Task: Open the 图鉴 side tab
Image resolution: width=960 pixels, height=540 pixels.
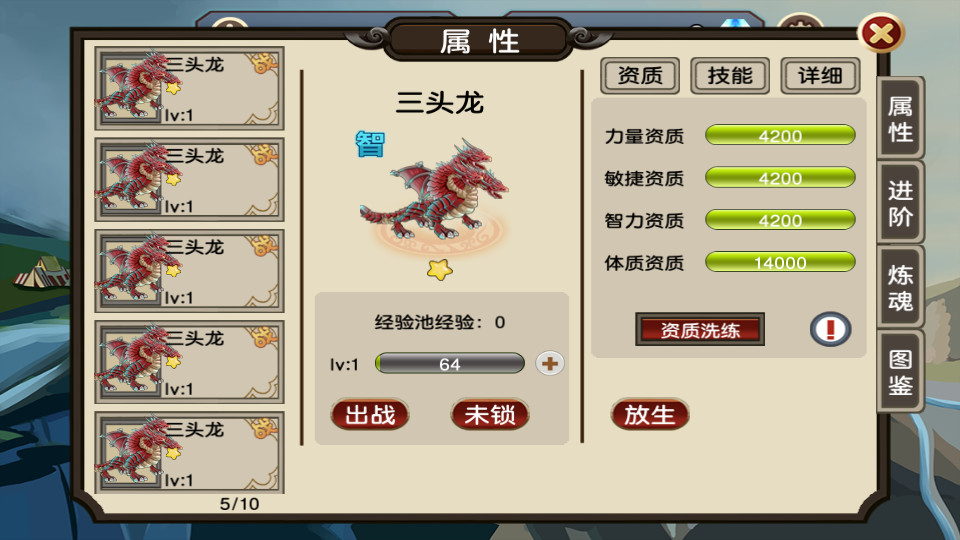Action: coord(900,372)
